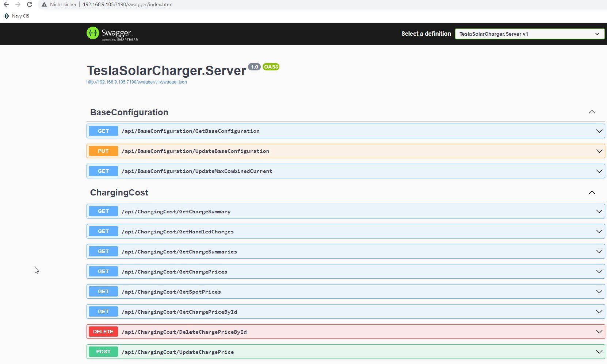Click the browser reload icon
The width and height of the screenshot is (607, 364).
pyautogui.click(x=30, y=4)
